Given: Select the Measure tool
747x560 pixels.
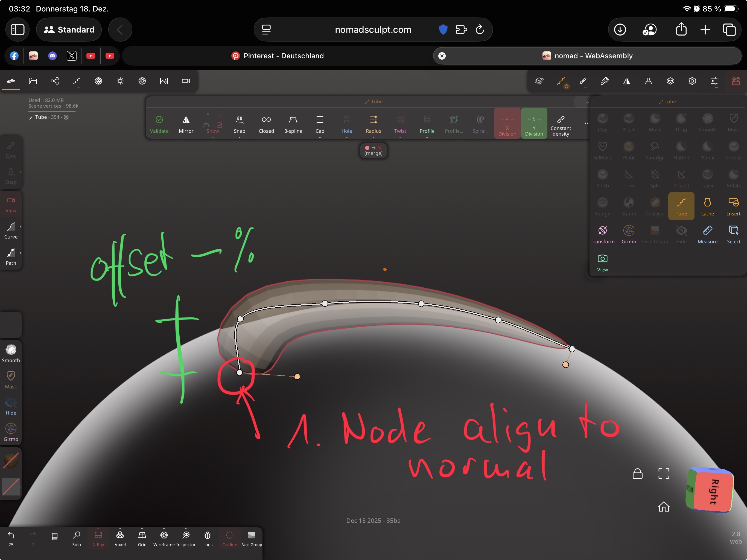Looking at the screenshot, I should pyautogui.click(x=707, y=234).
